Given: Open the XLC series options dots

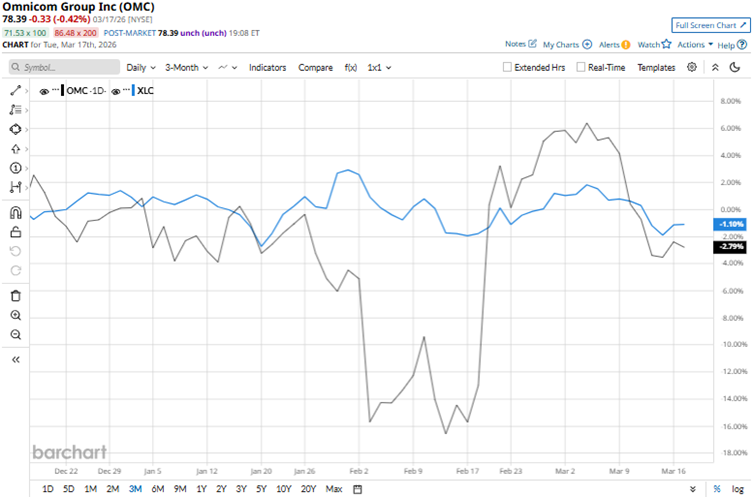Looking at the screenshot, I should pyautogui.click(x=127, y=90).
